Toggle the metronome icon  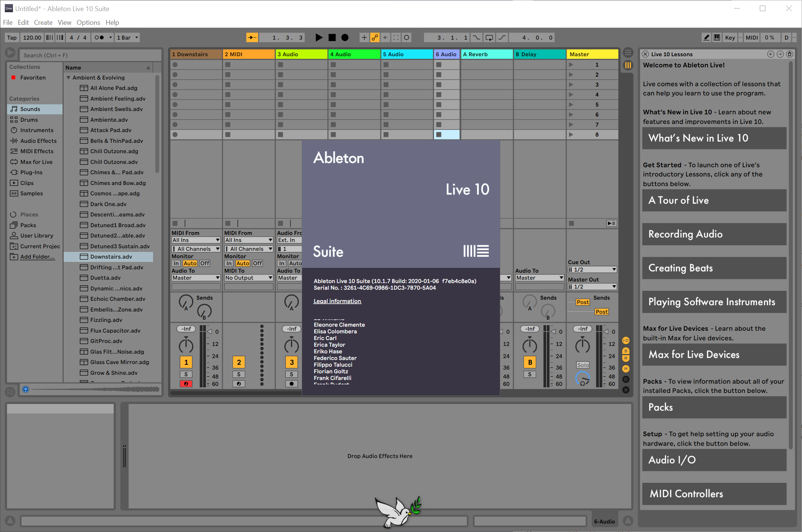pos(99,37)
